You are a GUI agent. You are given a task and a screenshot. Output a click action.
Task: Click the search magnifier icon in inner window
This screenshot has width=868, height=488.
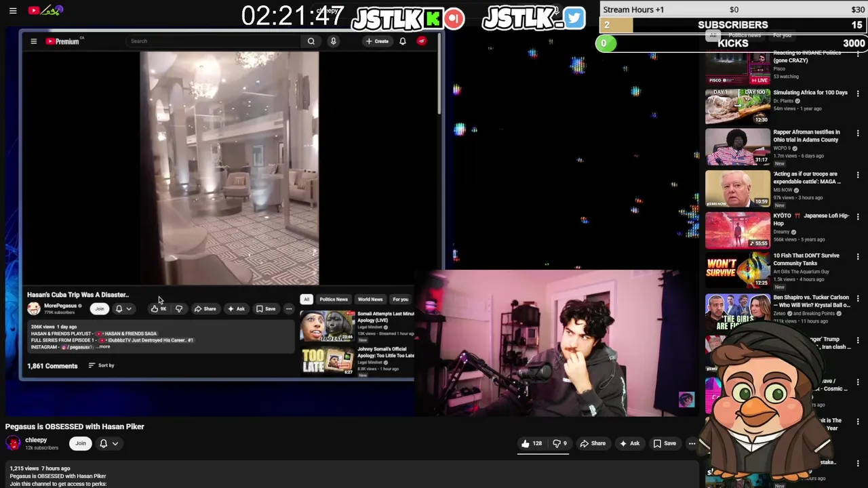click(311, 41)
